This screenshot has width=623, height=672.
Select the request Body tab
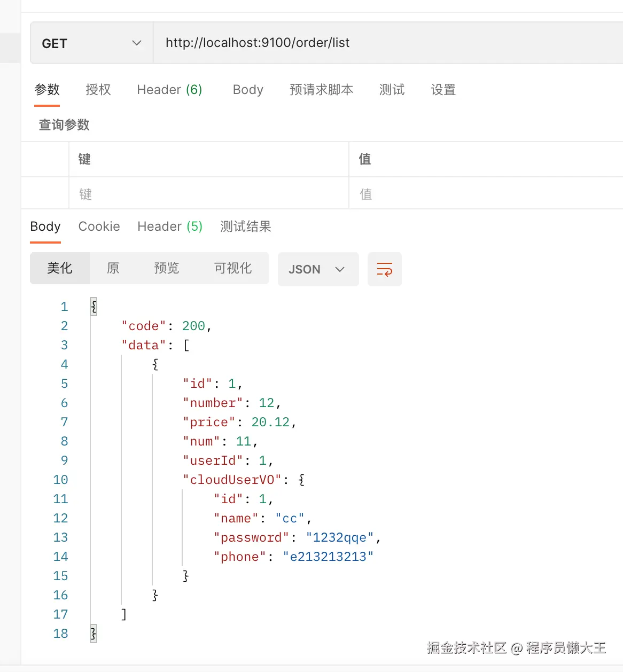coord(248,90)
